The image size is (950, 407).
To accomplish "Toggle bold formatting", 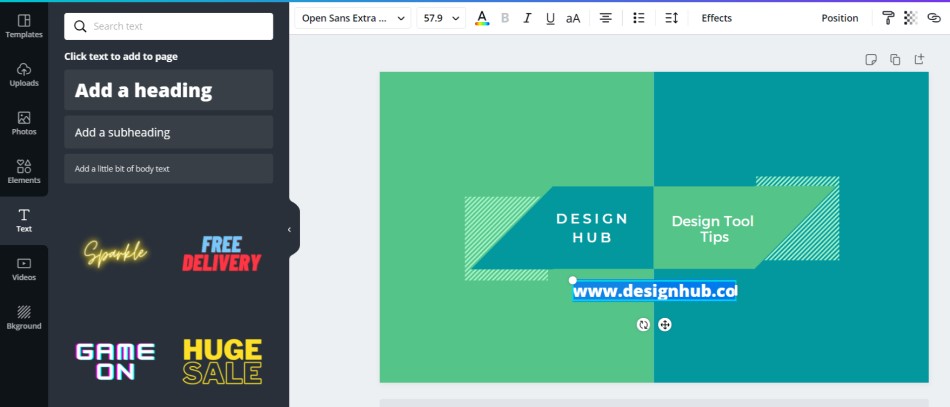I will [505, 18].
